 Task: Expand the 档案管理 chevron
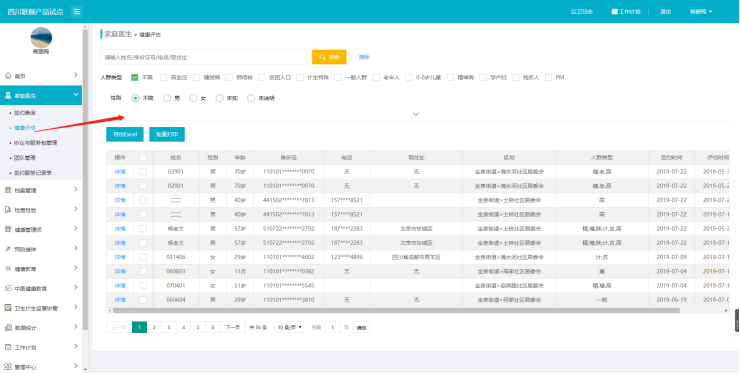tap(76, 189)
